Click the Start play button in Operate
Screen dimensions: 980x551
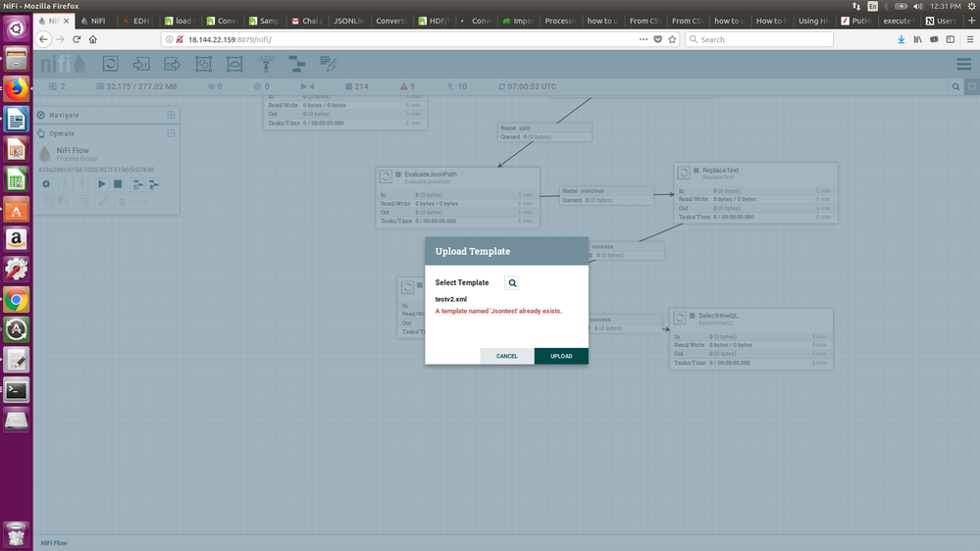(x=101, y=184)
